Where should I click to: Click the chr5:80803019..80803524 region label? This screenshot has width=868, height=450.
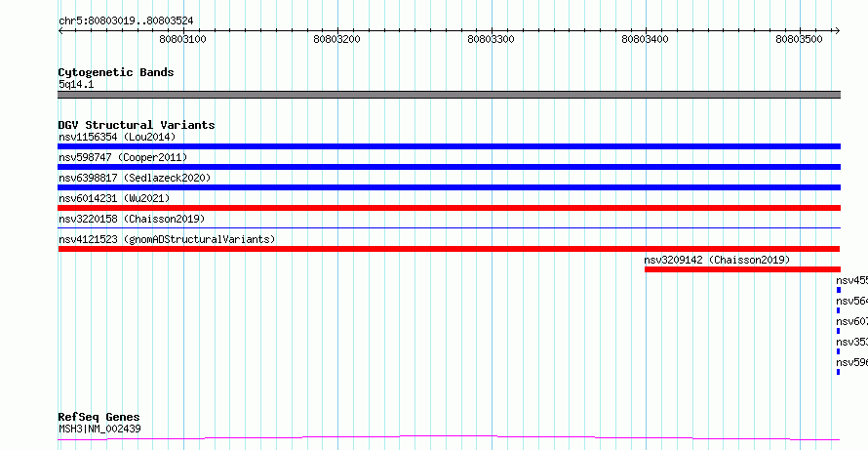[x=126, y=21]
